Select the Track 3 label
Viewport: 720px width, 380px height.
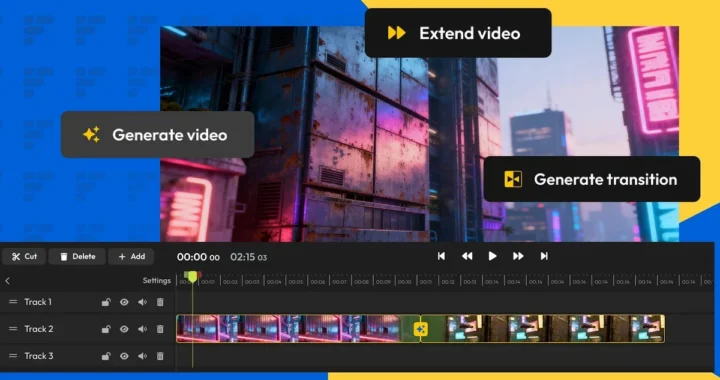coord(39,356)
